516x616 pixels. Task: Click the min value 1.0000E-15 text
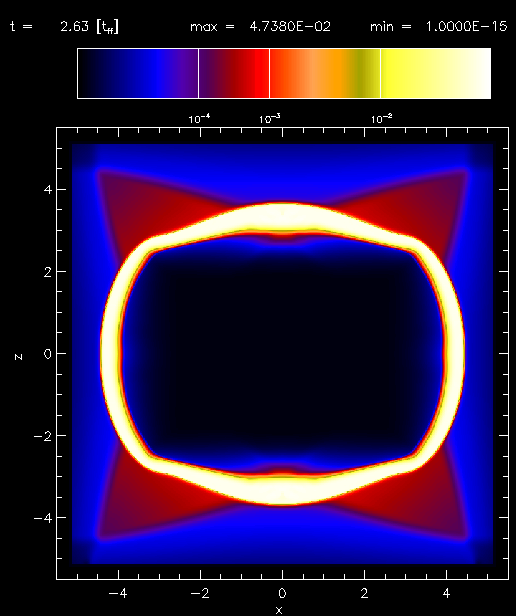466,27
